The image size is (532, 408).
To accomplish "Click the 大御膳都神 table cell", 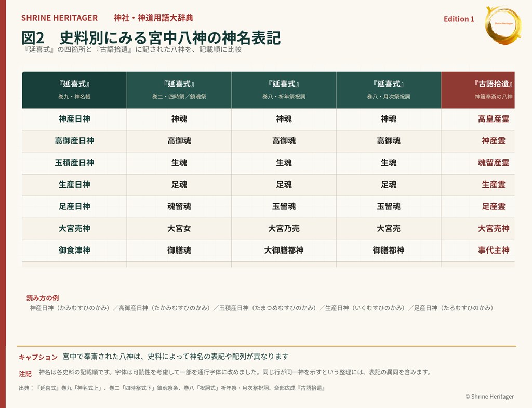I will [284, 251].
